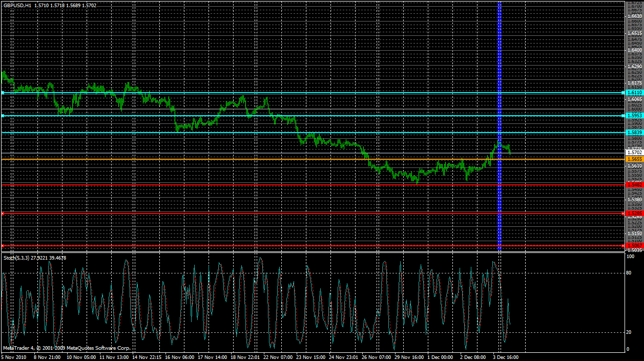Click the 22 Nov 07:00 time label
This screenshot has width=644, height=361.
[278, 356]
